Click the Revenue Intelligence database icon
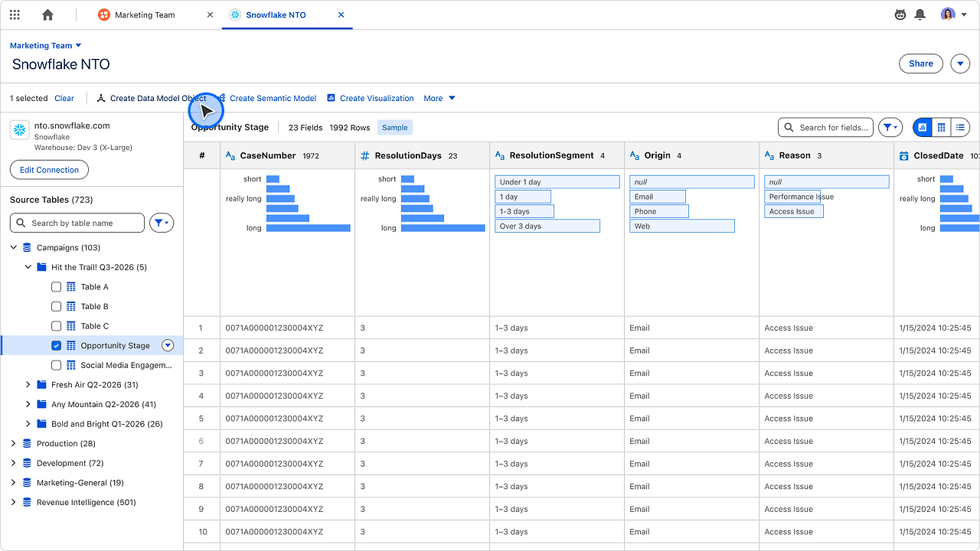This screenshot has width=980, height=551. click(x=28, y=503)
